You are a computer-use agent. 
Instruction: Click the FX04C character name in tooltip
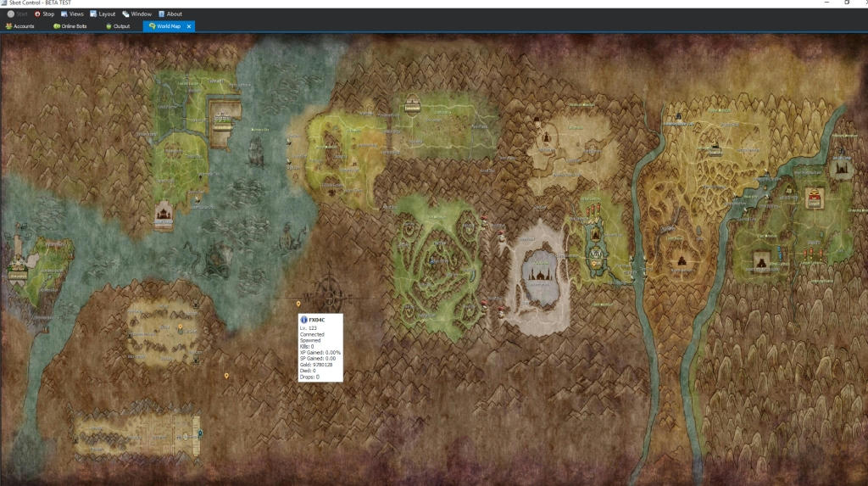click(317, 320)
